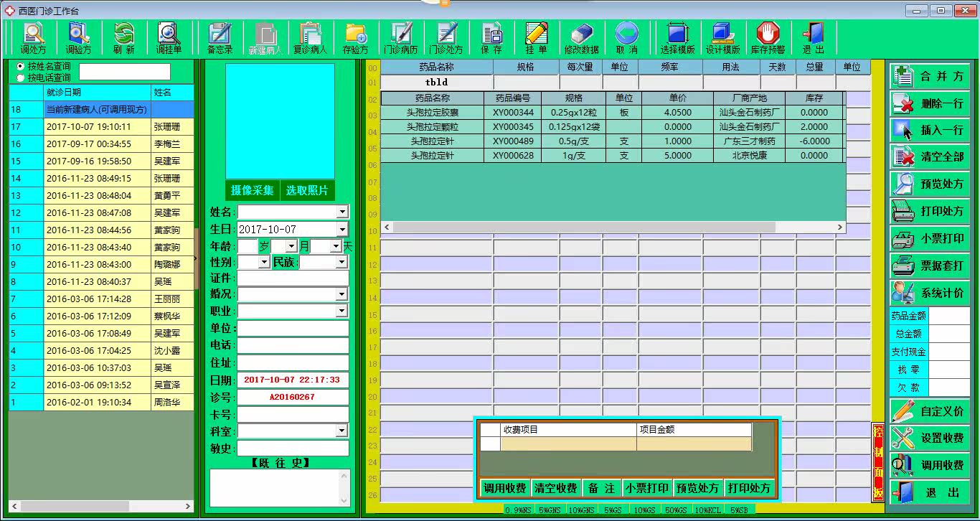Click the 选择模版 toolbar icon
The image size is (980, 521).
pos(677,38)
